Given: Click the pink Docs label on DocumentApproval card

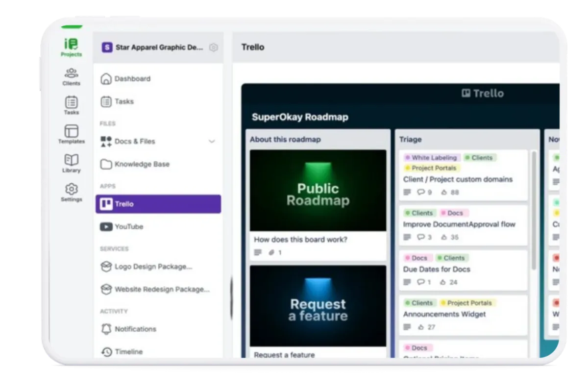Looking at the screenshot, I should pyautogui.click(x=454, y=213).
